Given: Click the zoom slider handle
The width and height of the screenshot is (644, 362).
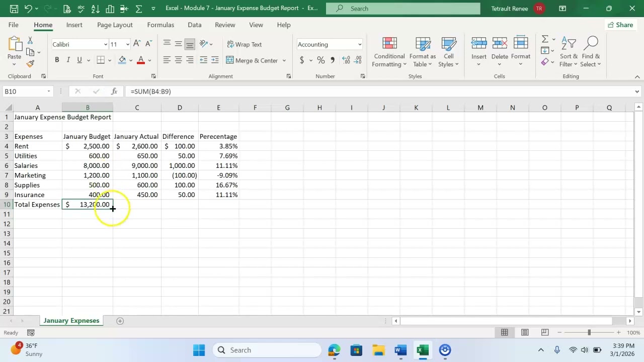Looking at the screenshot, I should tap(589, 332).
